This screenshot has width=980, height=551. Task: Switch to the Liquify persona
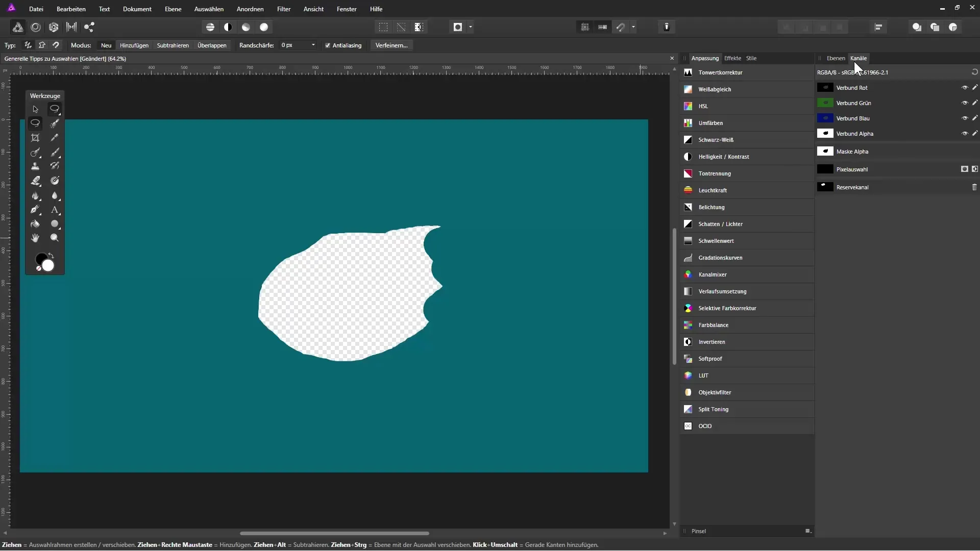(x=36, y=27)
